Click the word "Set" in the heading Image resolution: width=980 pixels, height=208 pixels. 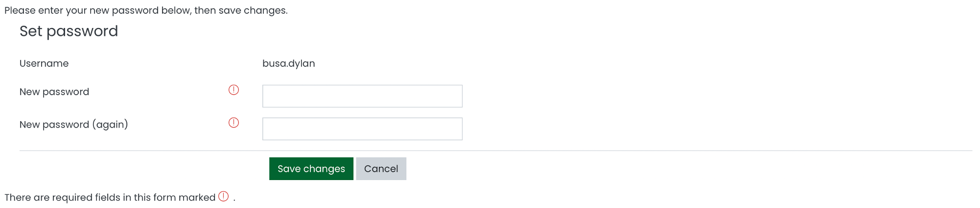[31, 31]
